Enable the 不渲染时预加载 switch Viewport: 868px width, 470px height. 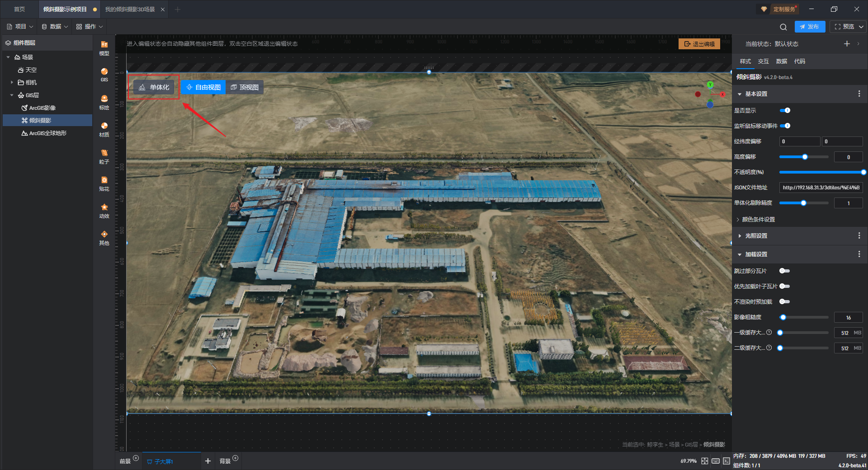tap(784, 301)
